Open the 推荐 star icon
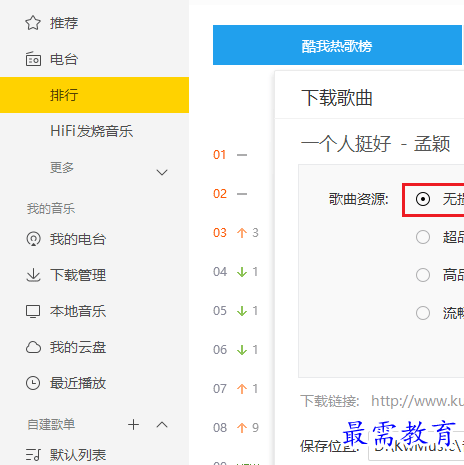Image resolution: width=464 pixels, height=465 pixels. click(x=33, y=23)
